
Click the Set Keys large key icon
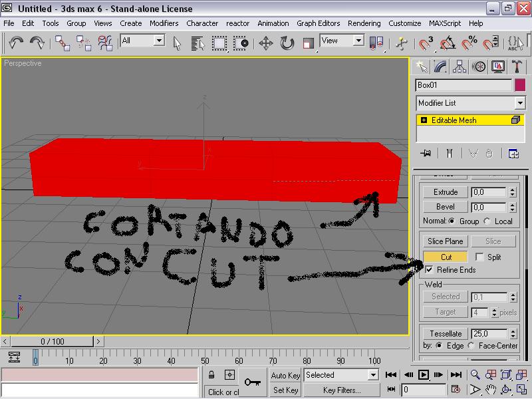point(253,382)
